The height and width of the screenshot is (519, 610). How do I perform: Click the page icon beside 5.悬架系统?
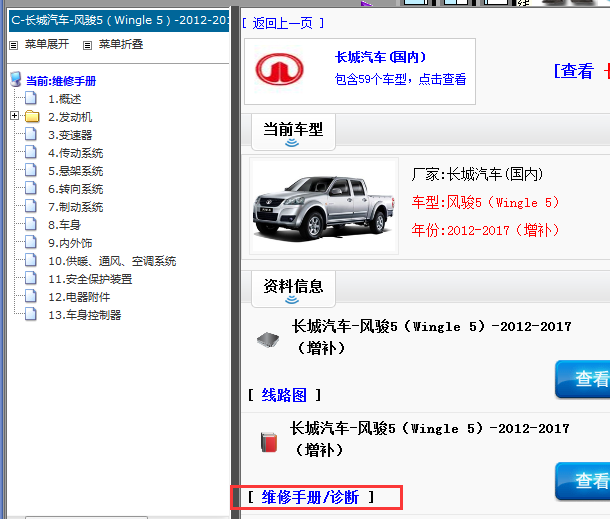(x=31, y=170)
